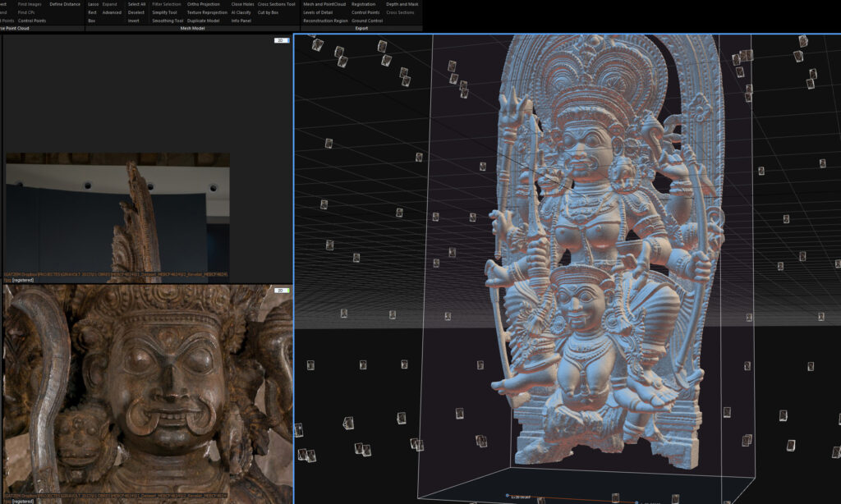Select the Registration export entry
The image size is (841, 504).
coord(365,4)
